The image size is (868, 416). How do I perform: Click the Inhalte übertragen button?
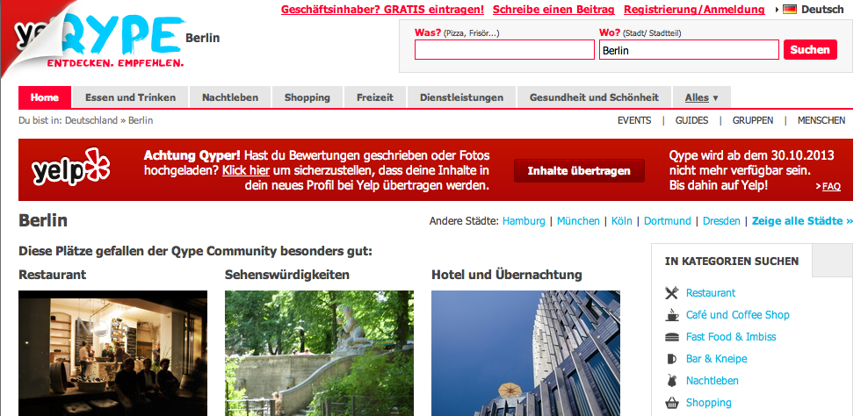pos(579,170)
